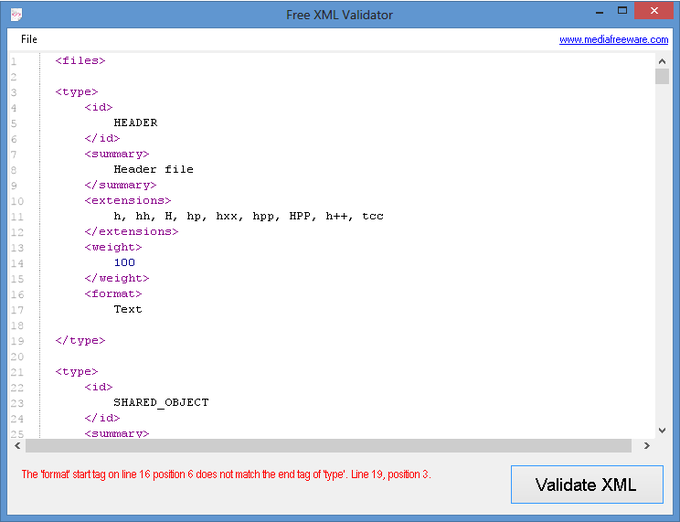The width and height of the screenshot is (680, 522).
Task: Click the SHARED_OBJECT text on line 23
Action: tap(161, 403)
